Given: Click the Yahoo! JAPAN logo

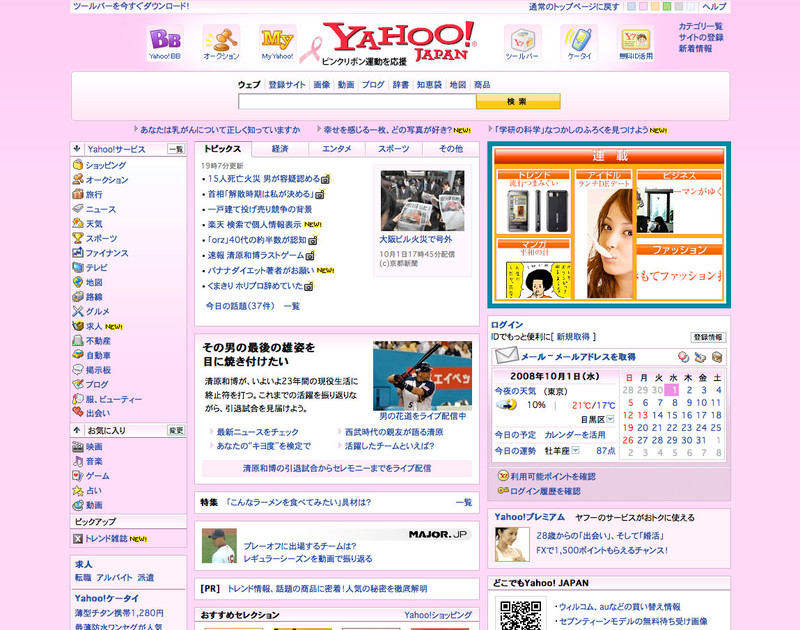Looking at the screenshot, I should click(x=399, y=41).
